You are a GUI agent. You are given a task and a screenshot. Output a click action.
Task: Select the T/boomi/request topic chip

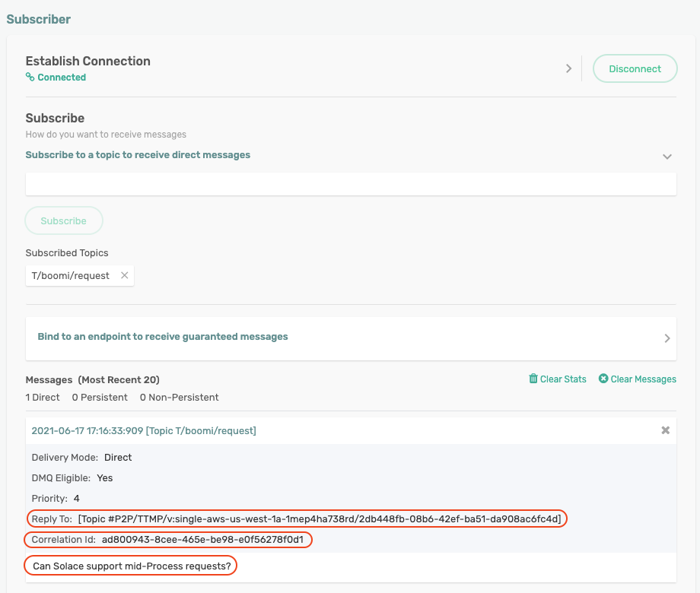[71, 275]
